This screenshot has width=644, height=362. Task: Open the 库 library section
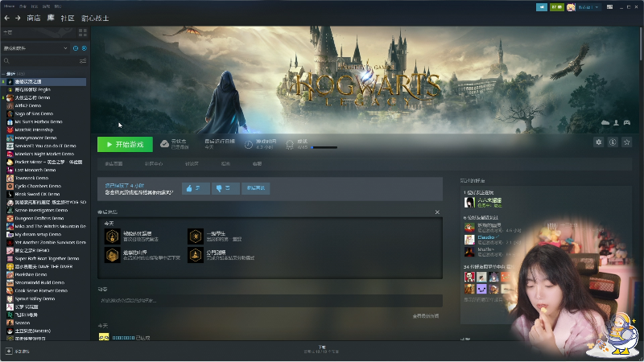tap(51, 18)
